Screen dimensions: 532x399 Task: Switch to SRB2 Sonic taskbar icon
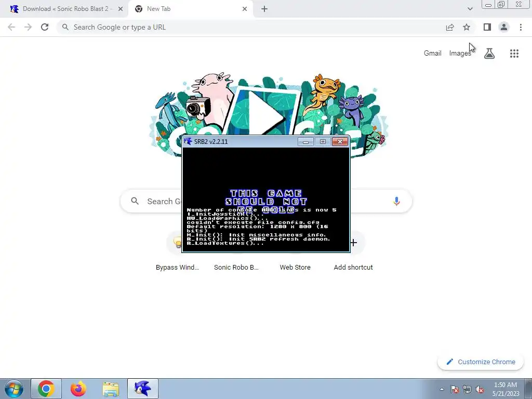pos(143,389)
